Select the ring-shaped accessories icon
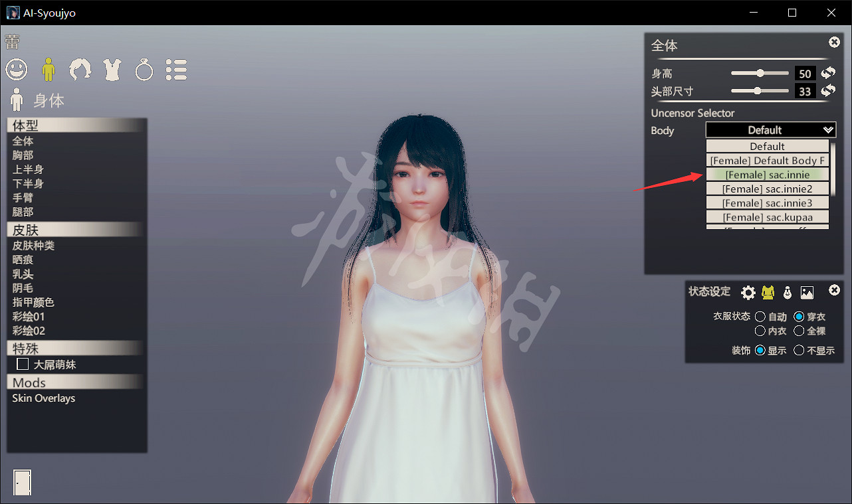852x504 pixels. pyautogui.click(x=144, y=69)
